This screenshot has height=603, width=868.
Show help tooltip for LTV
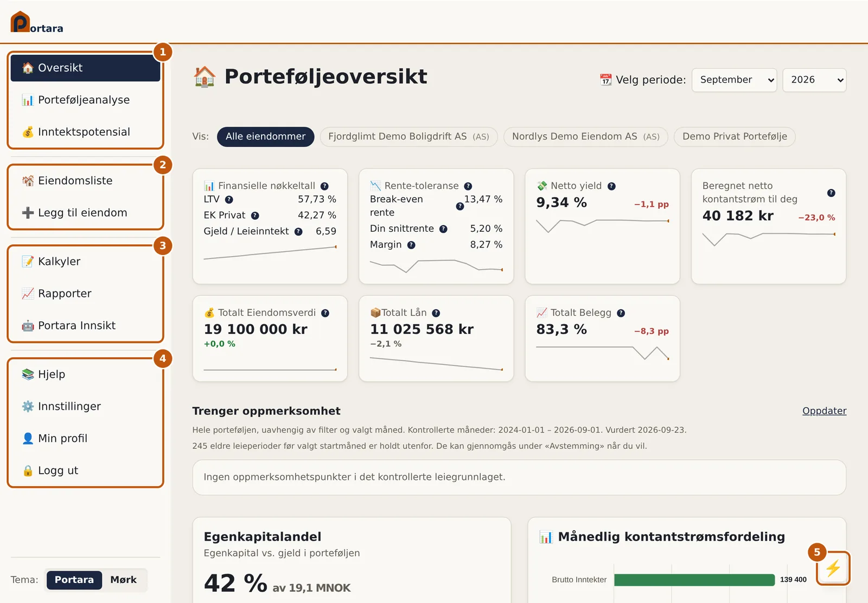[229, 200]
